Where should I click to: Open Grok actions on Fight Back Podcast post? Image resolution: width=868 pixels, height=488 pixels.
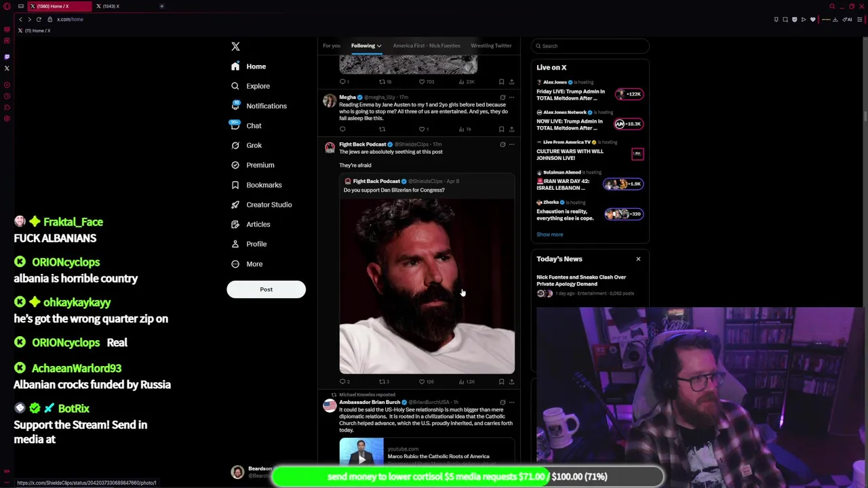point(502,144)
